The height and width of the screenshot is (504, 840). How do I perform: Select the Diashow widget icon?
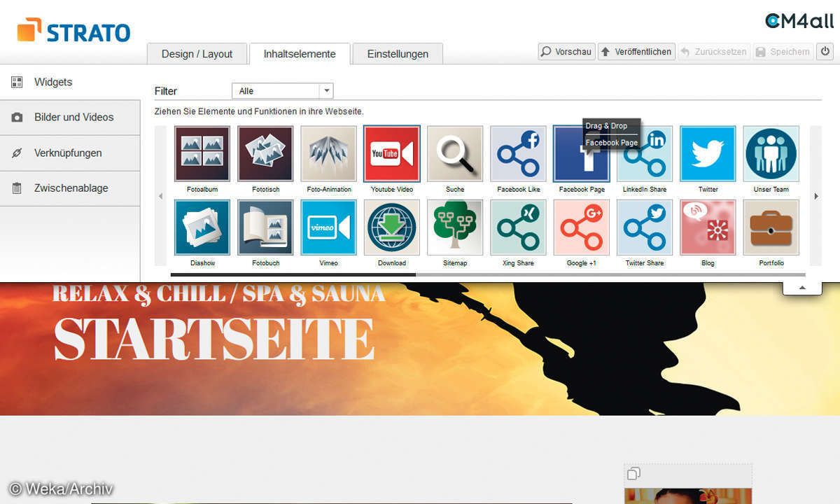coord(202,227)
